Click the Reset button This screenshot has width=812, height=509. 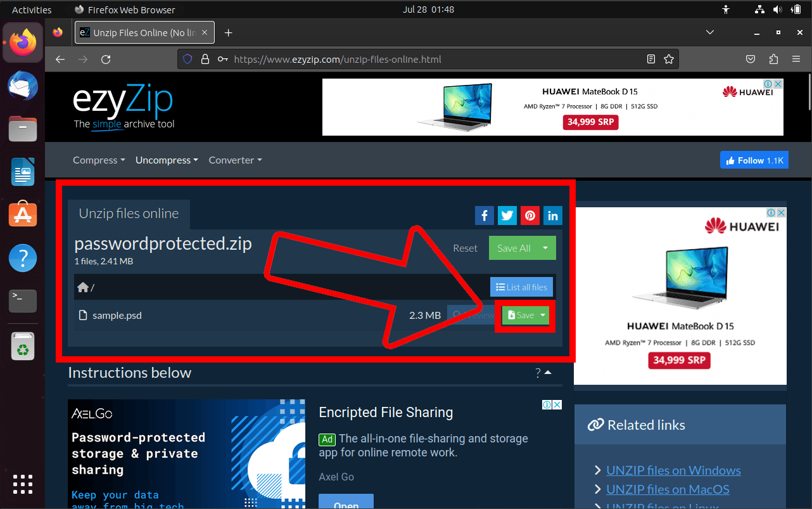pos(465,248)
